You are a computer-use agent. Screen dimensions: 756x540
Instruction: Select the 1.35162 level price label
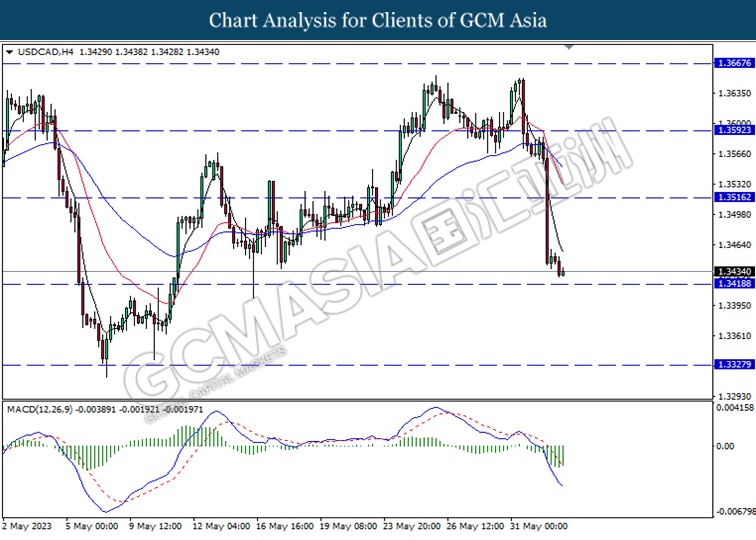point(734,197)
